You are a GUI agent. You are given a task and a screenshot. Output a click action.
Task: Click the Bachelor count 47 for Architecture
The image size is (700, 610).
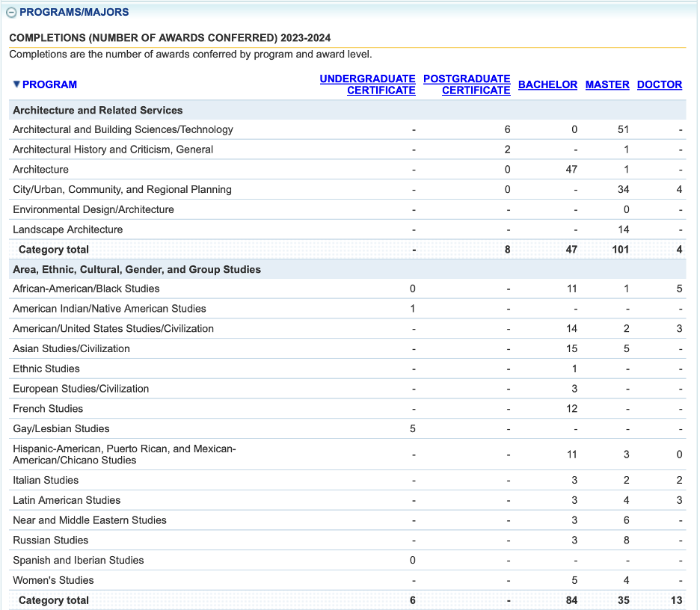[571, 169]
